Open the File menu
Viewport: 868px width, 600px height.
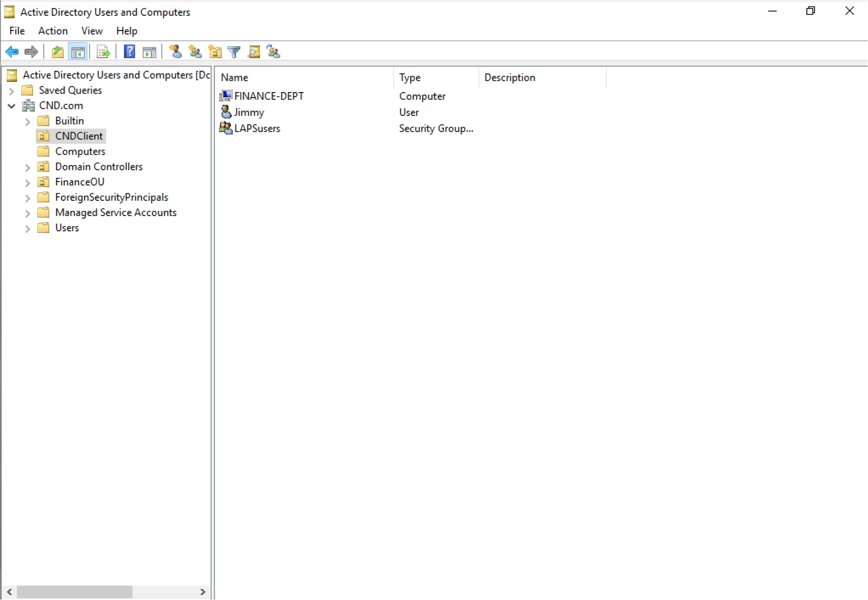coord(17,31)
